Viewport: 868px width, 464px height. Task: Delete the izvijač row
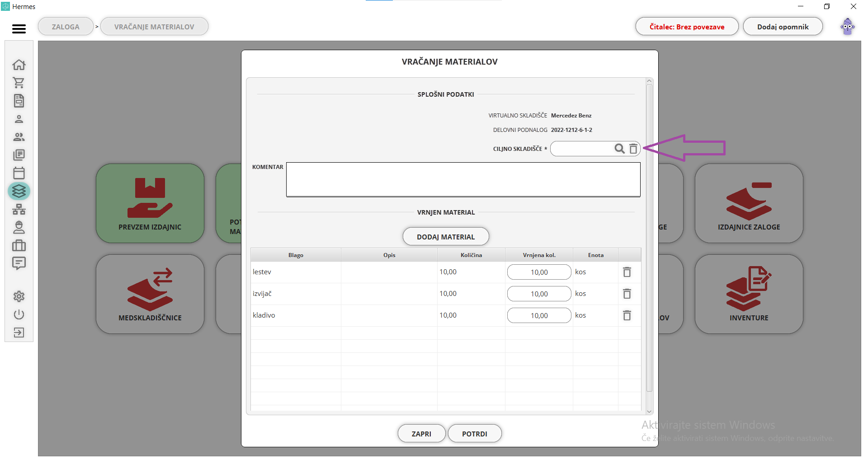[x=627, y=294]
